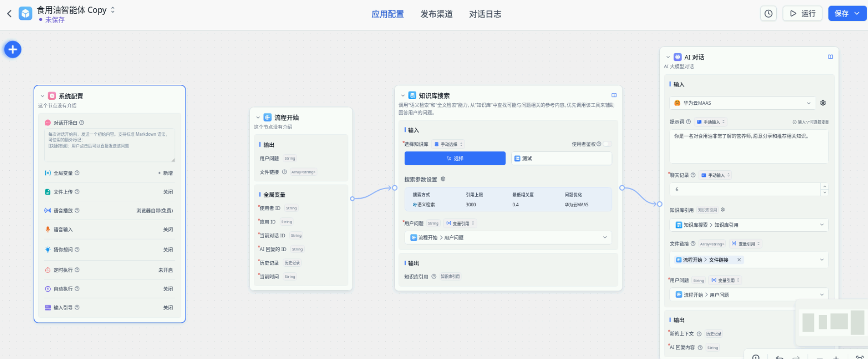Open the AI 对话 node docs book icon
Screen dimensions: 868x359
pos(831,57)
